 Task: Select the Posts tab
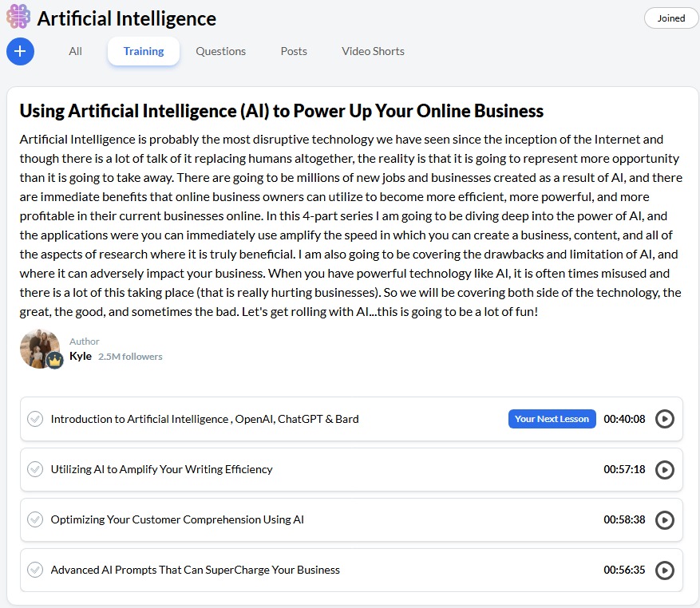click(294, 51)
